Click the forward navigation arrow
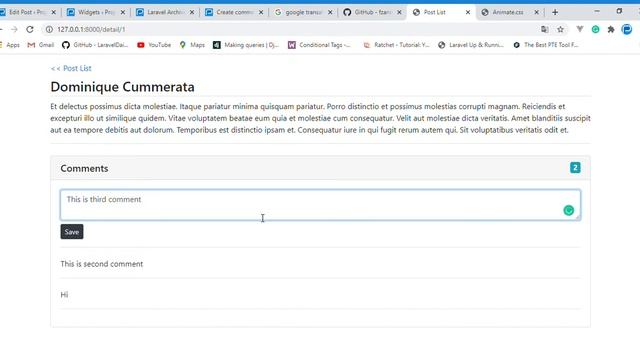640x360 pixels. coord(14,29)
